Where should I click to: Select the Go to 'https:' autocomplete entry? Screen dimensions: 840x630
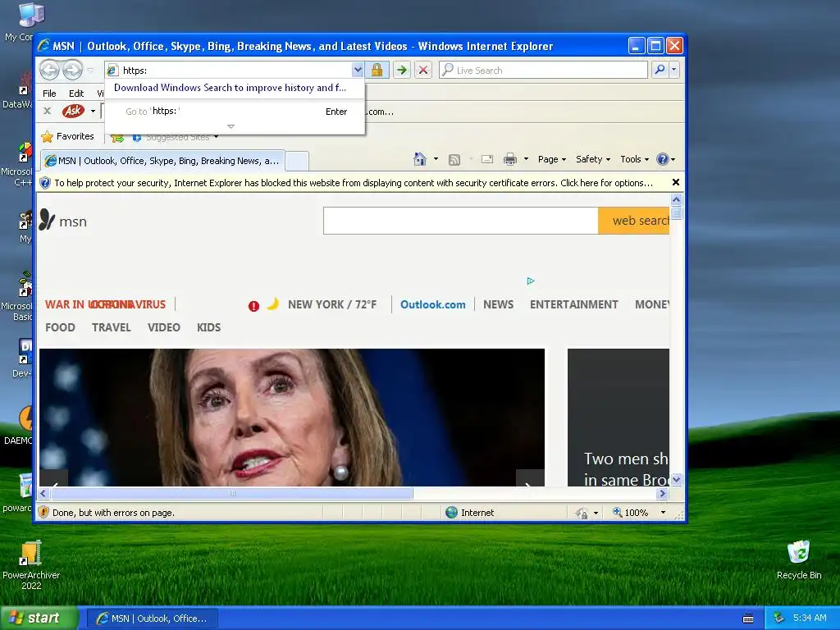[235, 112]
